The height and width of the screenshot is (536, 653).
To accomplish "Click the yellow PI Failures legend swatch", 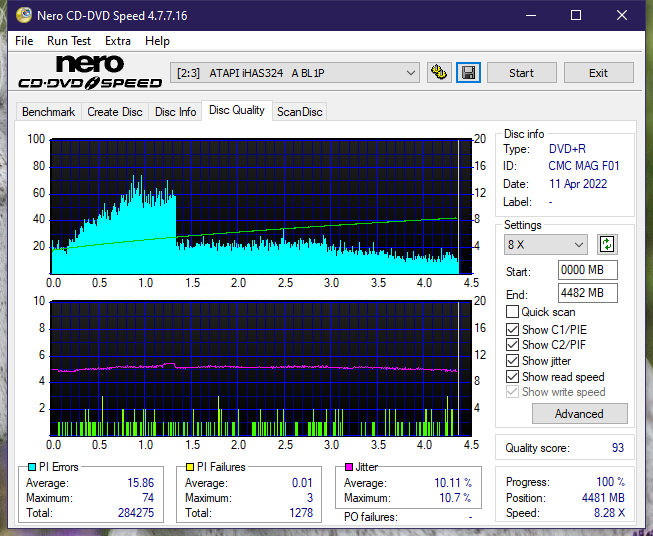I will [x=190, y=467].
